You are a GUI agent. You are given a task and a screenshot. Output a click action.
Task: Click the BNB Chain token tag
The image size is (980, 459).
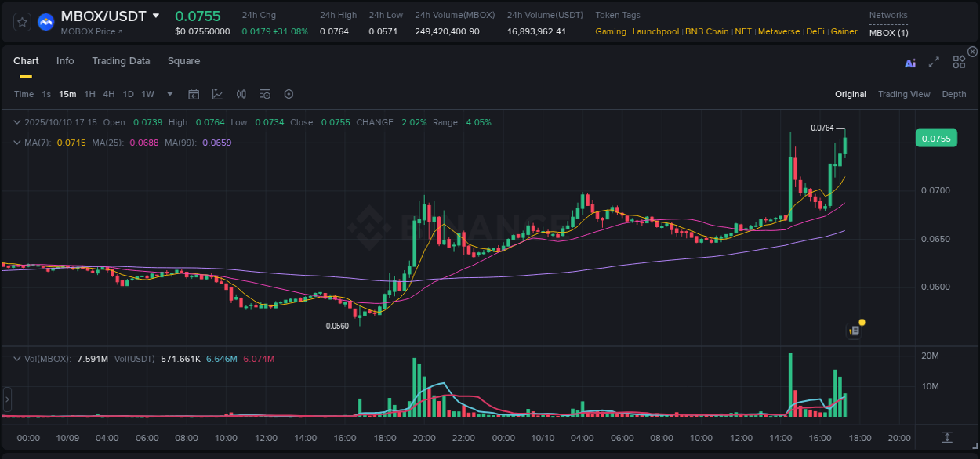coord(706,31)
